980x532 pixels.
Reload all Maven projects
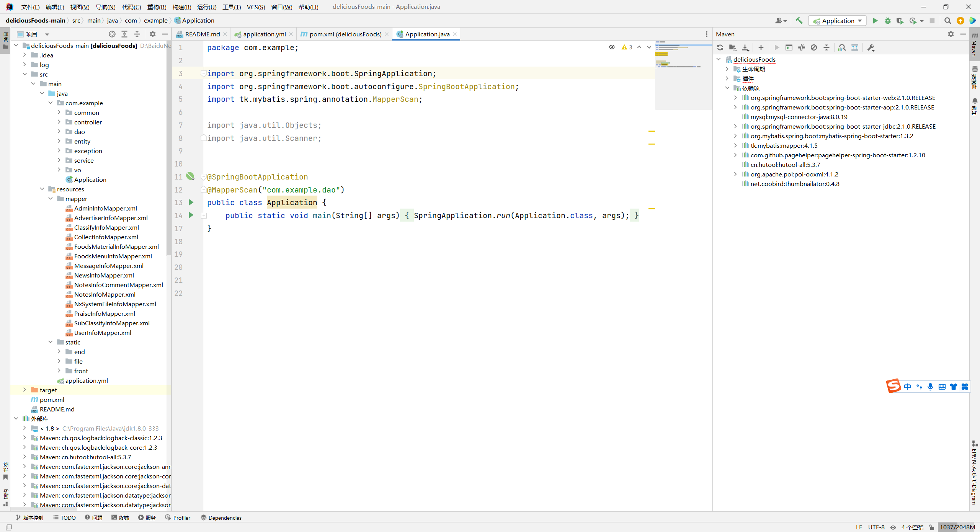pos(720,47)
